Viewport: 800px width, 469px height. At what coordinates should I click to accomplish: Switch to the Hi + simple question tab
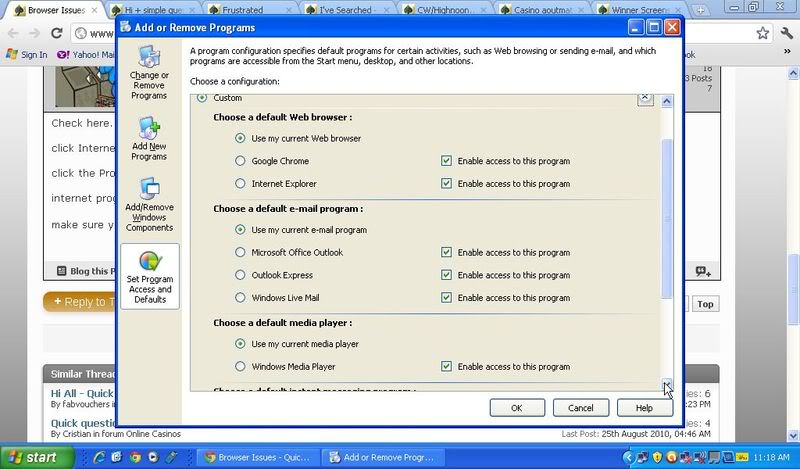click(x=153, y=10)
